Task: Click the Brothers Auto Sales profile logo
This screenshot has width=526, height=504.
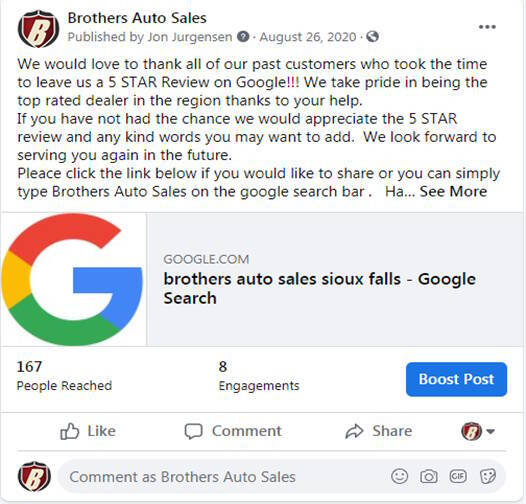Action: [39, 29]
